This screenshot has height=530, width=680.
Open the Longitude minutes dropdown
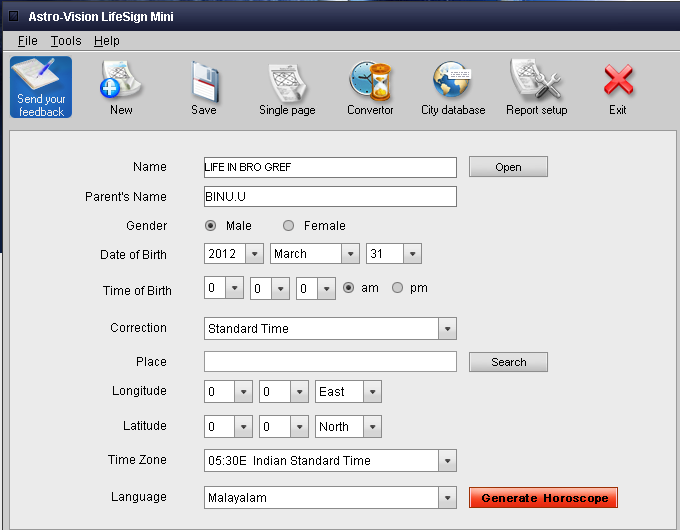[299, 392]
